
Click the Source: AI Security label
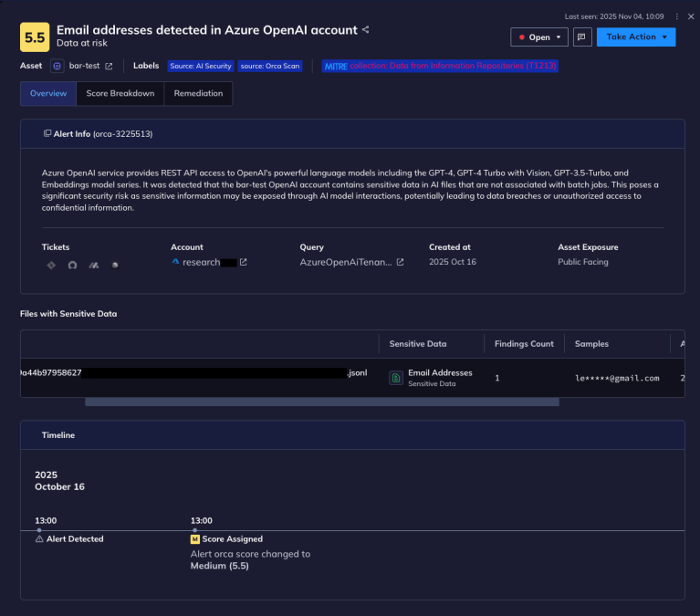(201, 66)
